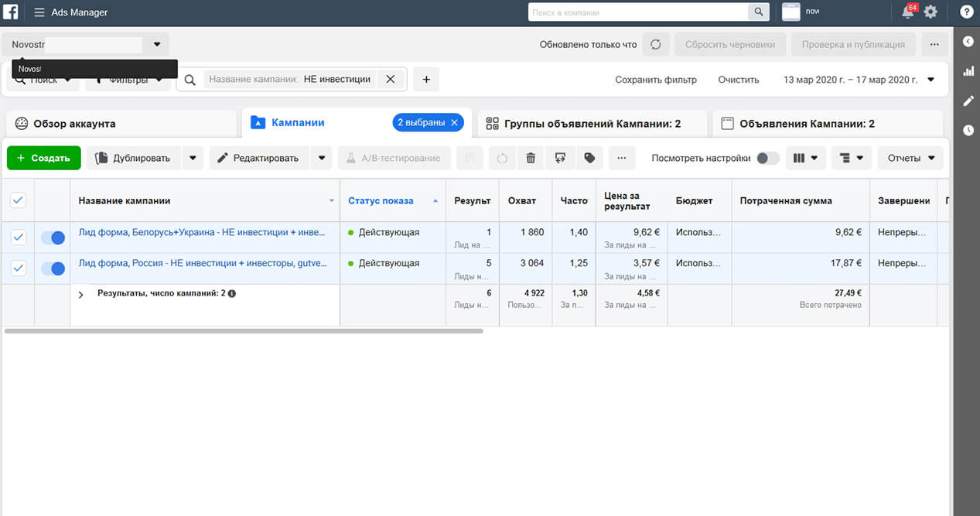This screenshot has width=980, height=516.
Task: Click the trash delete icon in toolbar
Action: (x=531, y=158)
